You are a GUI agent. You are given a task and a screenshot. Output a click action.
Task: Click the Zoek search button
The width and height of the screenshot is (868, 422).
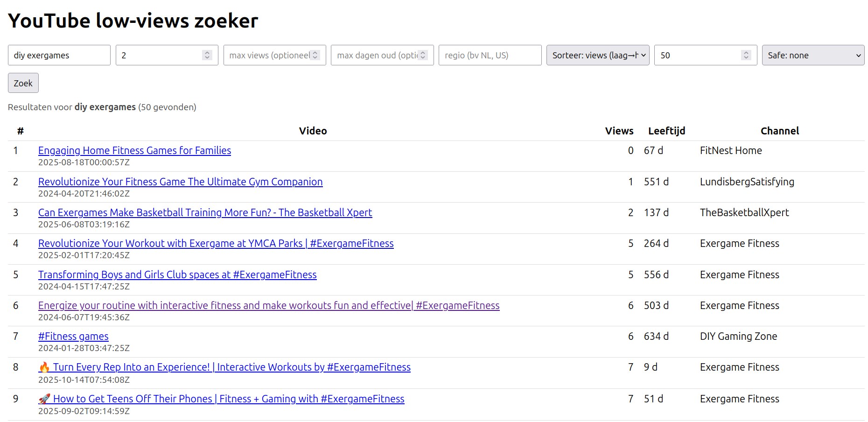tap(23, 83)
